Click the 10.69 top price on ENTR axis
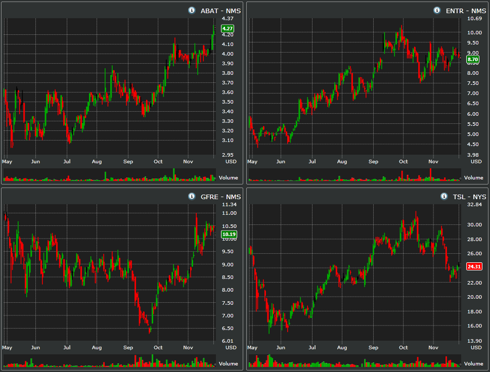Image resolution: width=490 pixels, height=372 pixels. [x=474, y=18]
